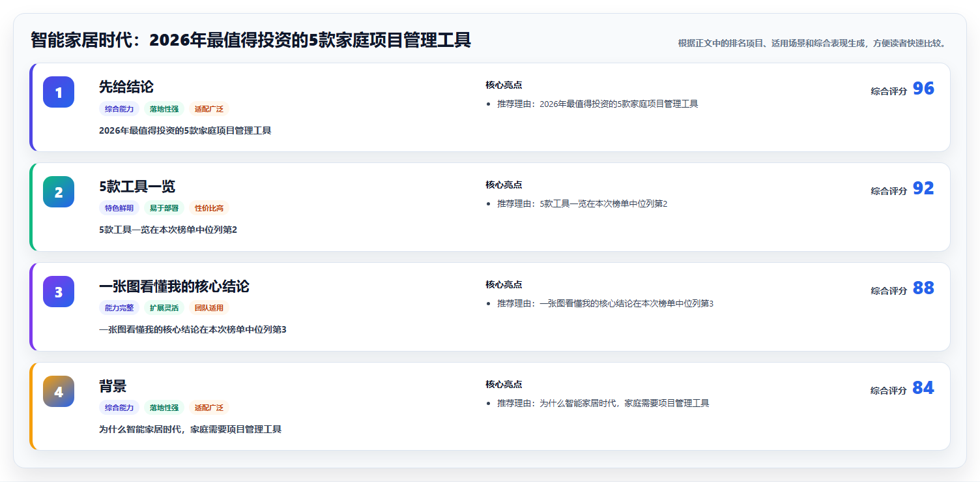
Task: Click the 适配广泛 tag in 背景 card
Action: click(209, 408)
